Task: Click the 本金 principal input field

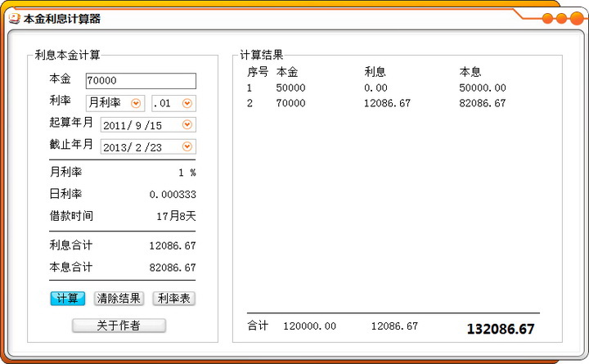Action: tap(141, 81)
